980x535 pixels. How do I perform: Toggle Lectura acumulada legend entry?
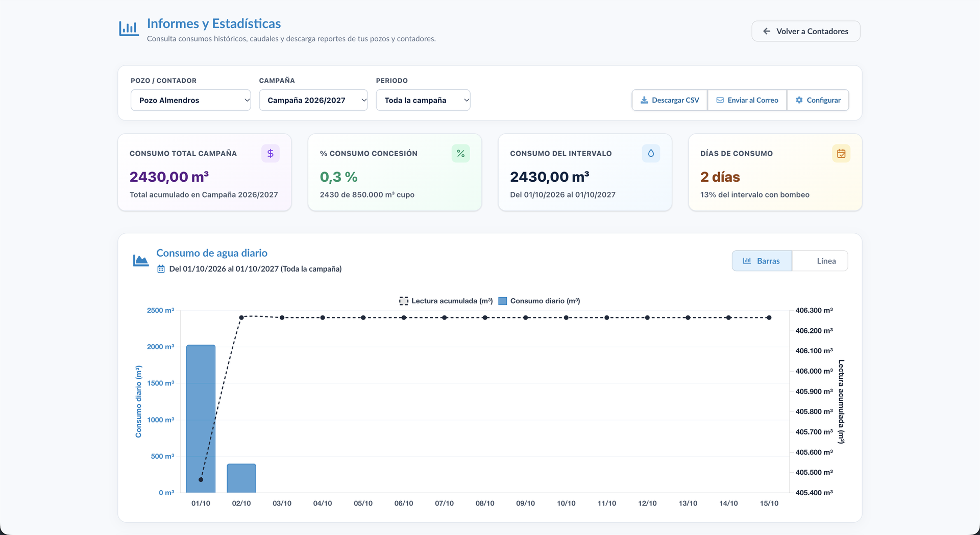(x=446, y=301)
